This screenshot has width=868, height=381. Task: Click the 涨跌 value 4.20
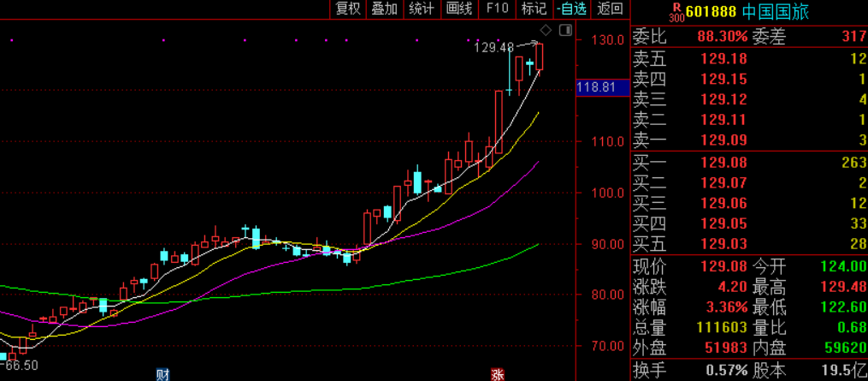point(734,288)
